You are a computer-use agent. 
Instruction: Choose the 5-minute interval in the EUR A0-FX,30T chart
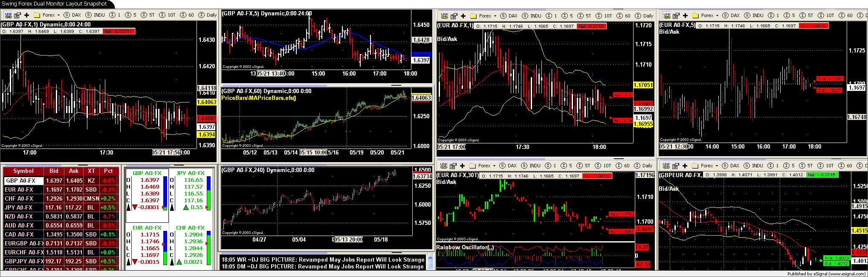click(567, 166)
